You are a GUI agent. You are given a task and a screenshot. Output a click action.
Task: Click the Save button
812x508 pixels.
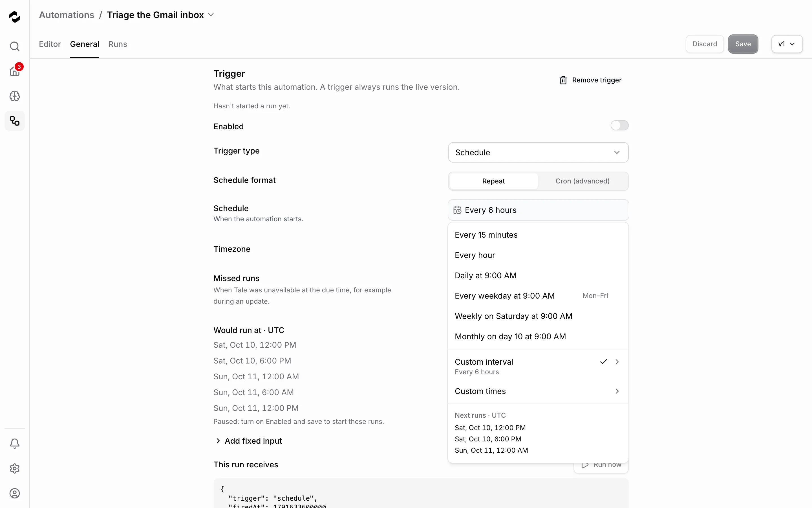(743, 44)
